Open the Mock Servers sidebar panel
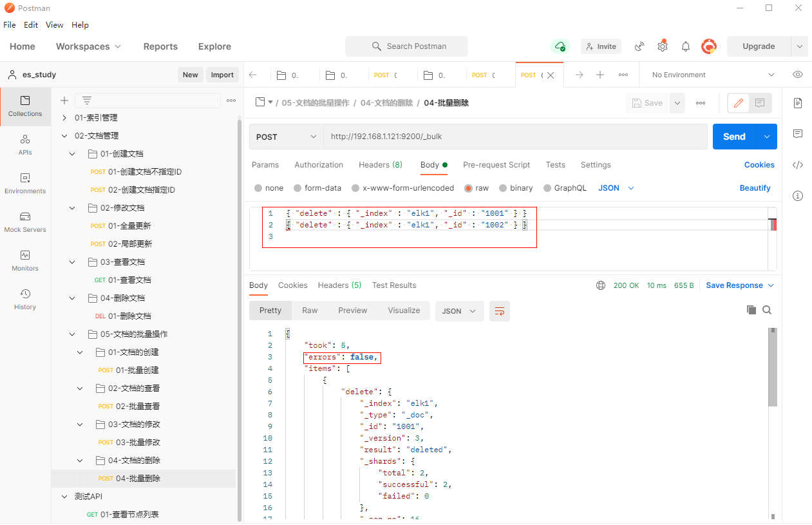Viewport: 812px width, 525px height. (x=25, y=222)
